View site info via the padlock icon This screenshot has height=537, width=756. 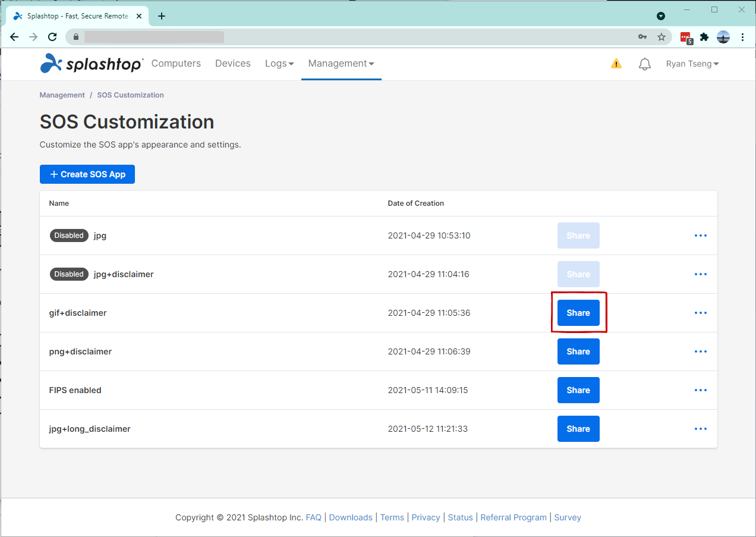click(75, 37)
